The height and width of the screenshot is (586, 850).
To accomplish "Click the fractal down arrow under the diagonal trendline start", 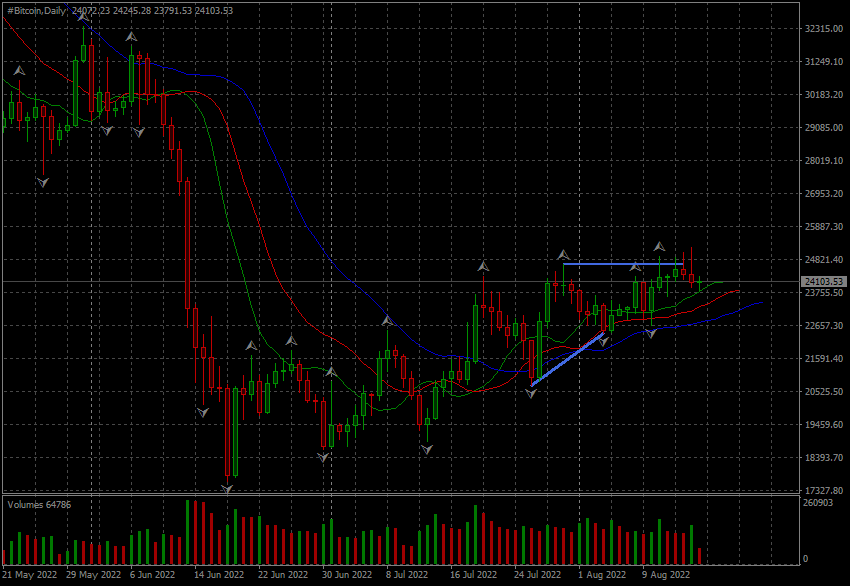I will pyautogui.click(x=531, y=393).
